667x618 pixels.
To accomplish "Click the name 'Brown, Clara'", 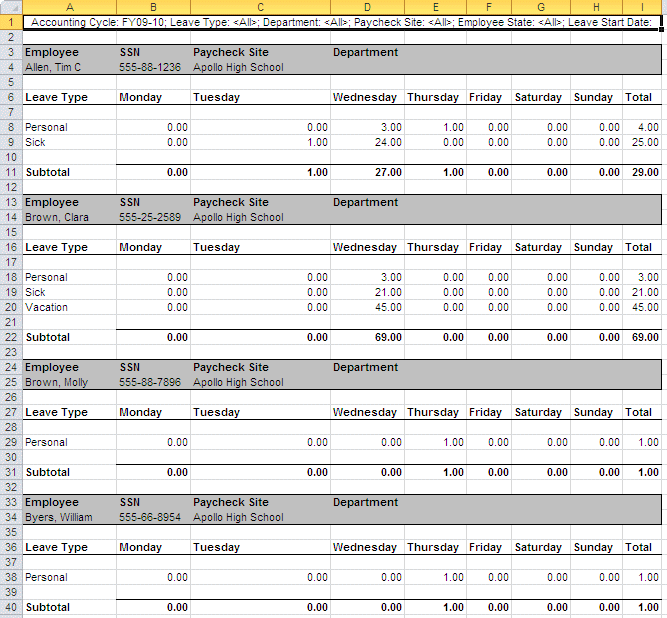I will pyautogui.click(x=57, y=217).
